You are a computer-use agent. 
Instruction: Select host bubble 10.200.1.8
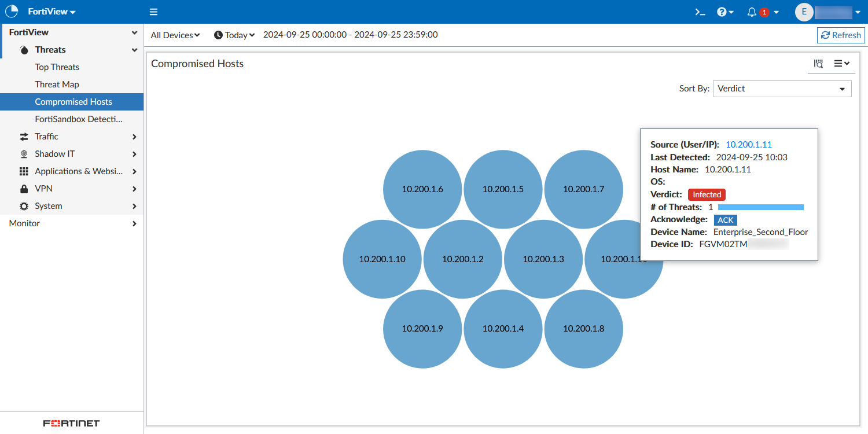(x=583, y=329)
